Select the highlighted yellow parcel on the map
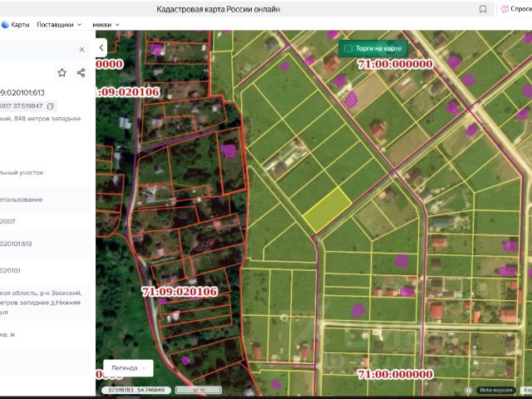Image resolution: width=532 pixels, height=399 pixels. pyautogui.click(x=328, y=209)
